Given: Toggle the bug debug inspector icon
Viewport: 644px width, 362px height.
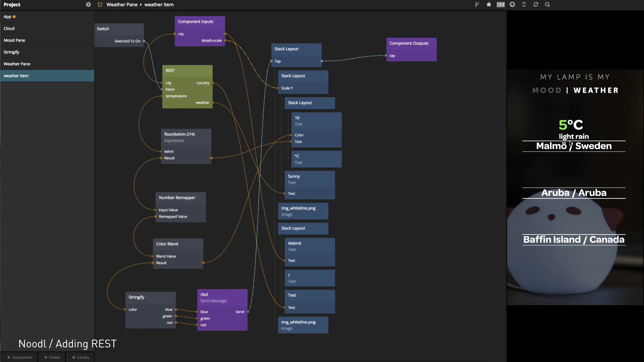Looking at the screenshot, I should click(x=489, y=5).
